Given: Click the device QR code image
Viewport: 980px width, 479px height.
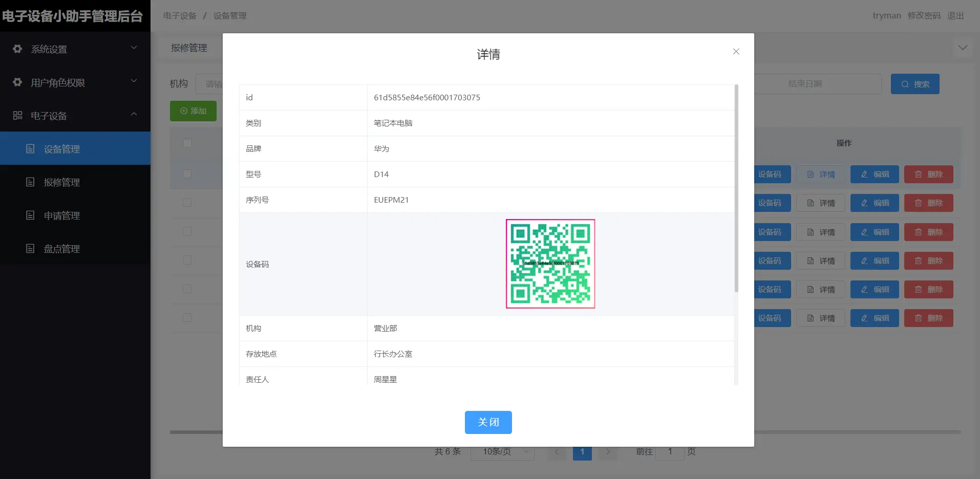Looking at the screenshot, I should tap(550, 264).
